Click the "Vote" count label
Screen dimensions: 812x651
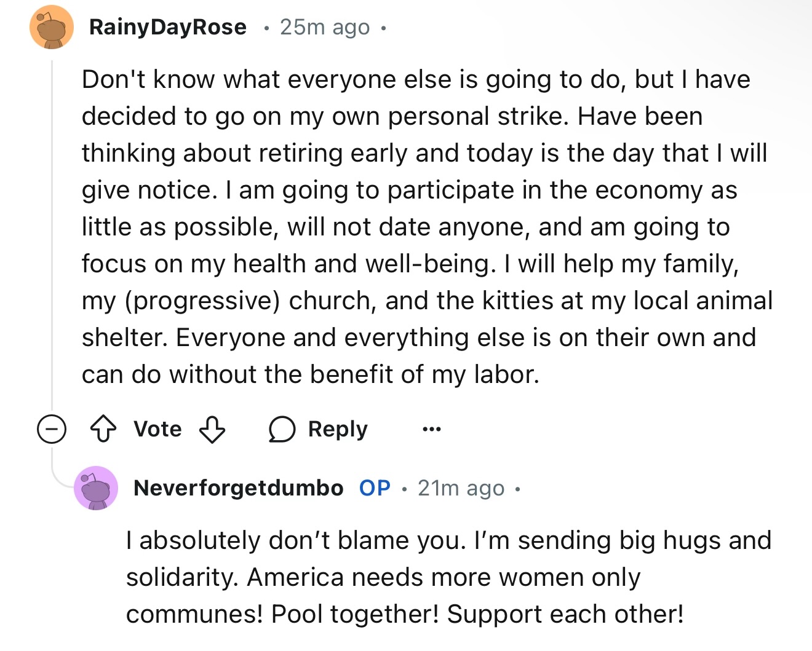pyautogui.click(x=157, y=429)
